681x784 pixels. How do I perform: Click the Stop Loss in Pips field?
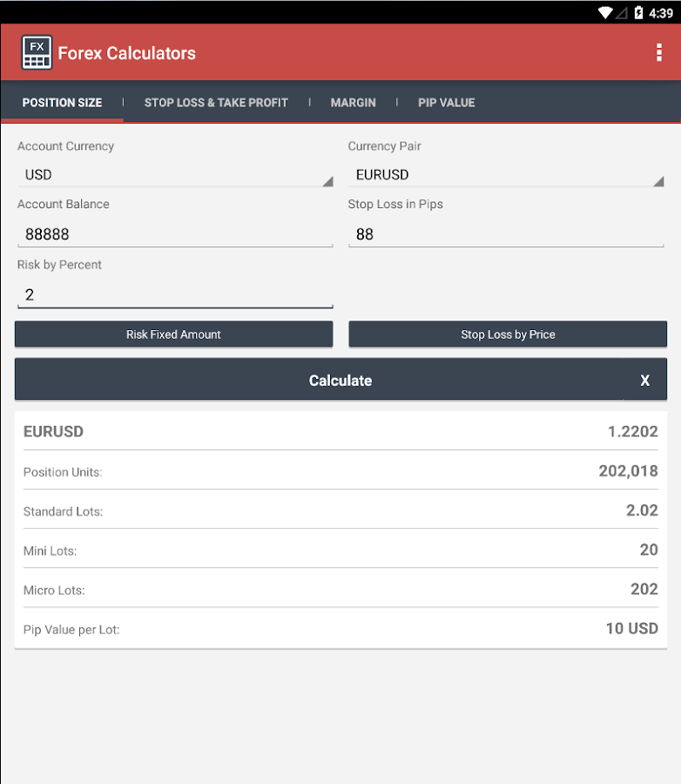tap(506, 234)
